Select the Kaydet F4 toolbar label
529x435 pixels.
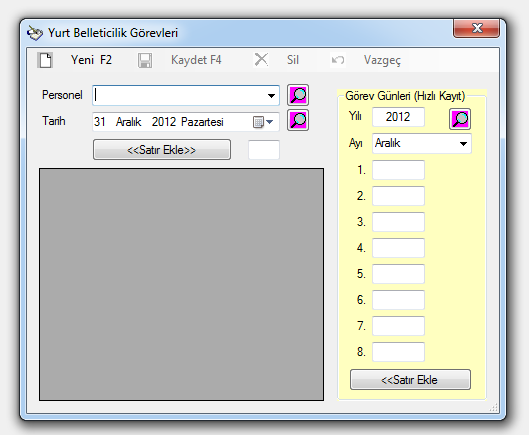pyautogui.click(x=196, y=60)
